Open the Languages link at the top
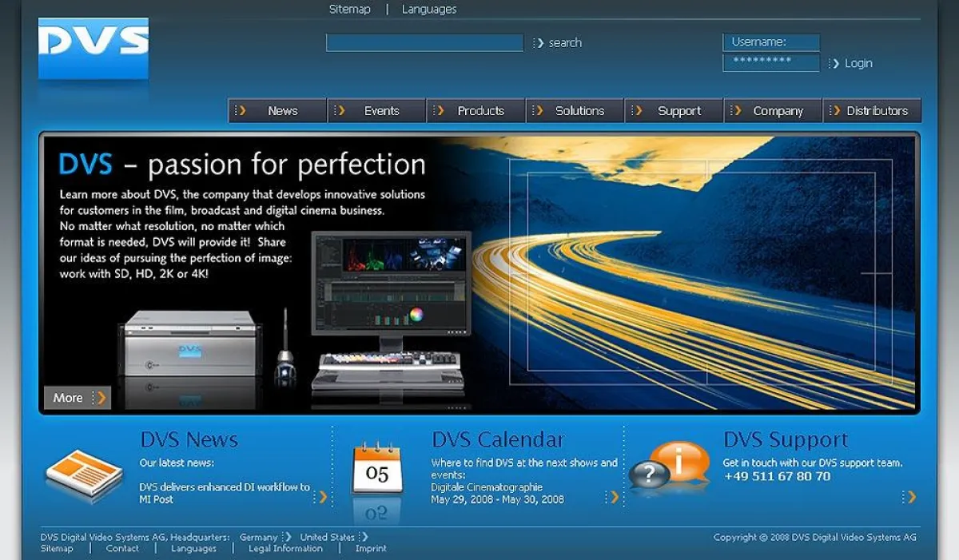 pos(429,10)
